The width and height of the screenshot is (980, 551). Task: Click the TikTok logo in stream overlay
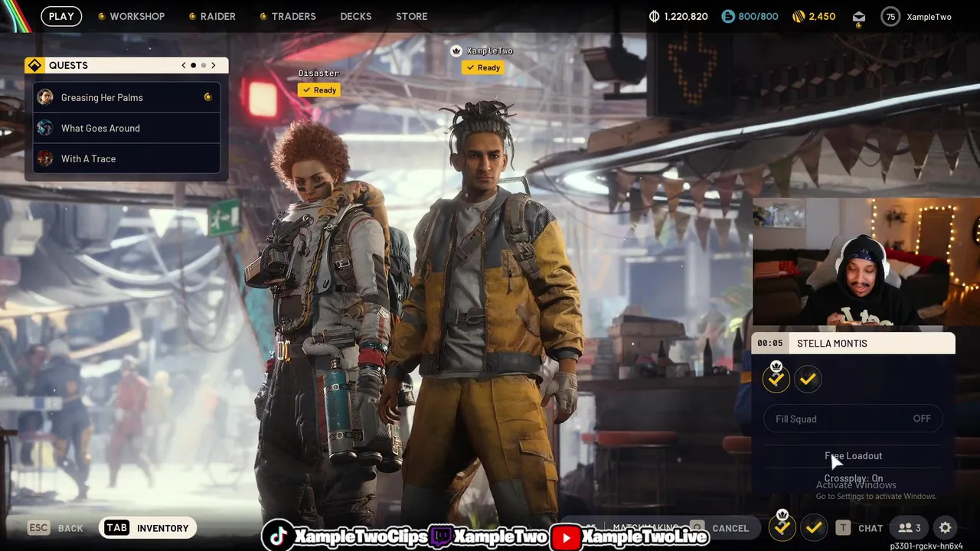279,536
